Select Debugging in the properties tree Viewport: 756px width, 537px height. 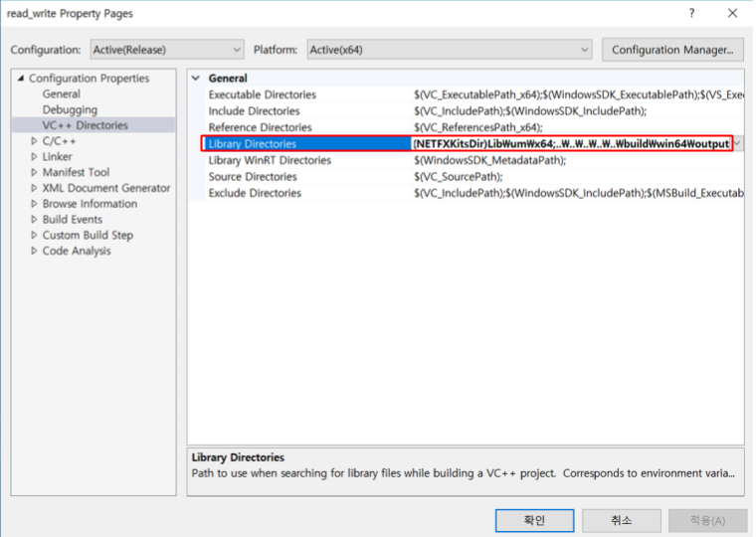[70, 110]
